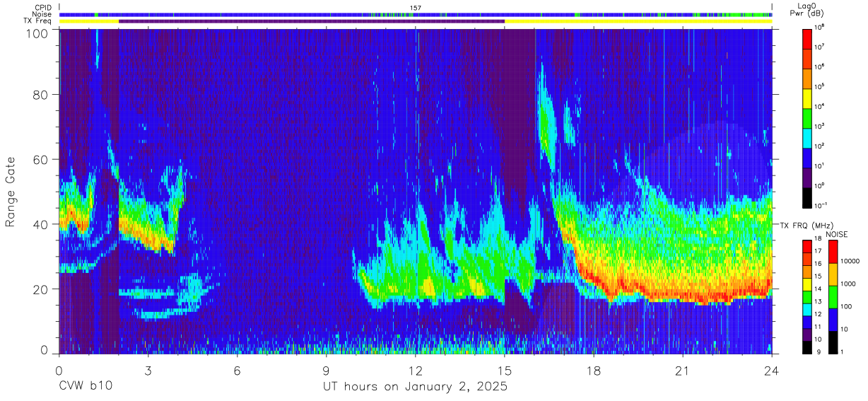This screenshot has width=868, height=401.
Task: Click the CPID label above the plot
Action: coord(42,7)
